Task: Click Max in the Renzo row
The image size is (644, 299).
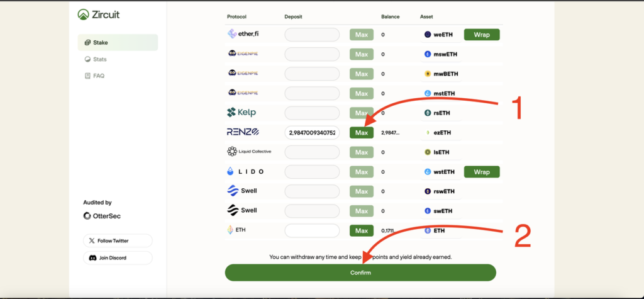Action: coord(362,132)
